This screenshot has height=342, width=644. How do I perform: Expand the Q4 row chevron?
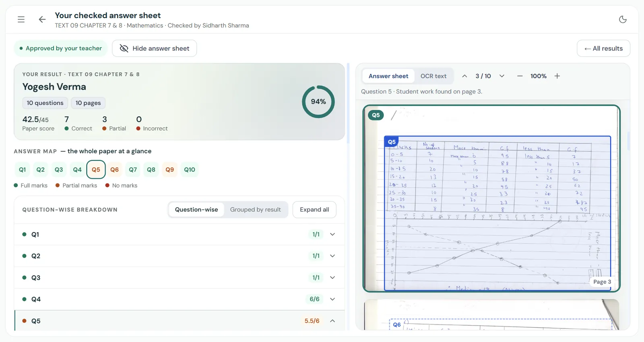pyautogui.click(x=332, y=299)
